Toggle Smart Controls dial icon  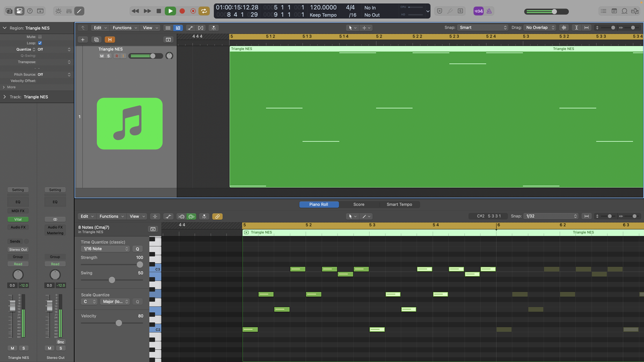[58, 11]
